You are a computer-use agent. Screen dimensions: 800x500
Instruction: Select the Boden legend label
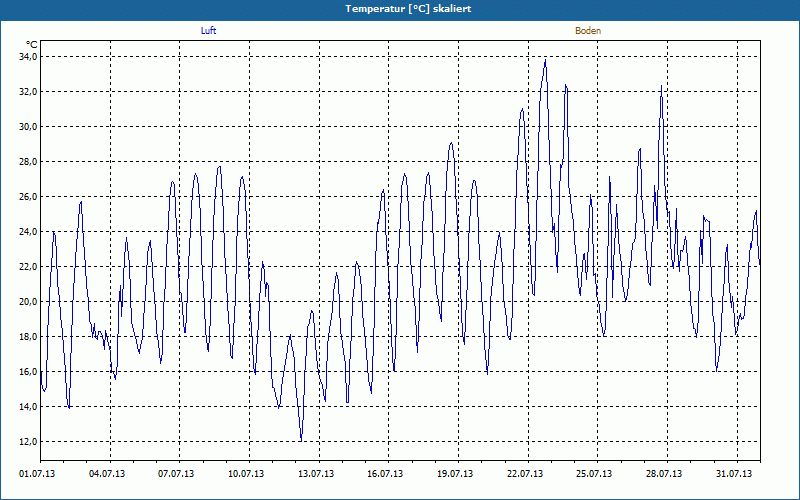588,31
